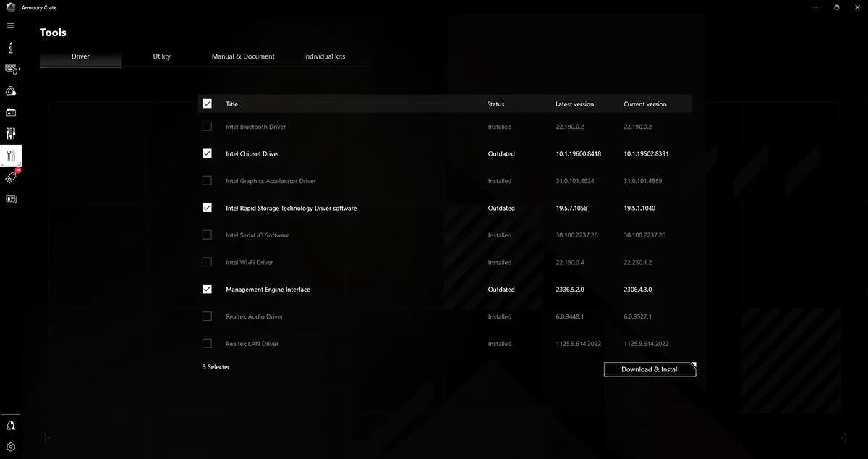The image size is (868, 459).
Task: Check the Realtek Audio Driver checkbox
Action: [207, 316]
